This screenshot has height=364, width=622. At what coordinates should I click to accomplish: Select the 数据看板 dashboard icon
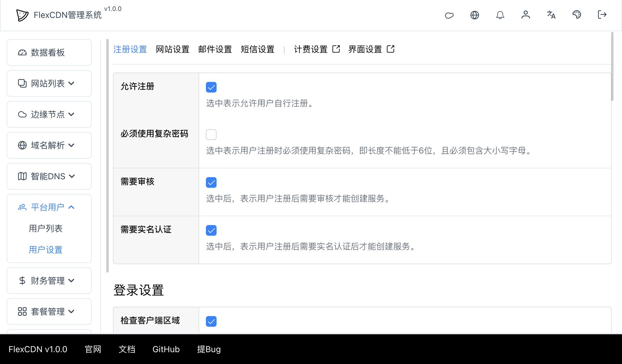point(49,52)
